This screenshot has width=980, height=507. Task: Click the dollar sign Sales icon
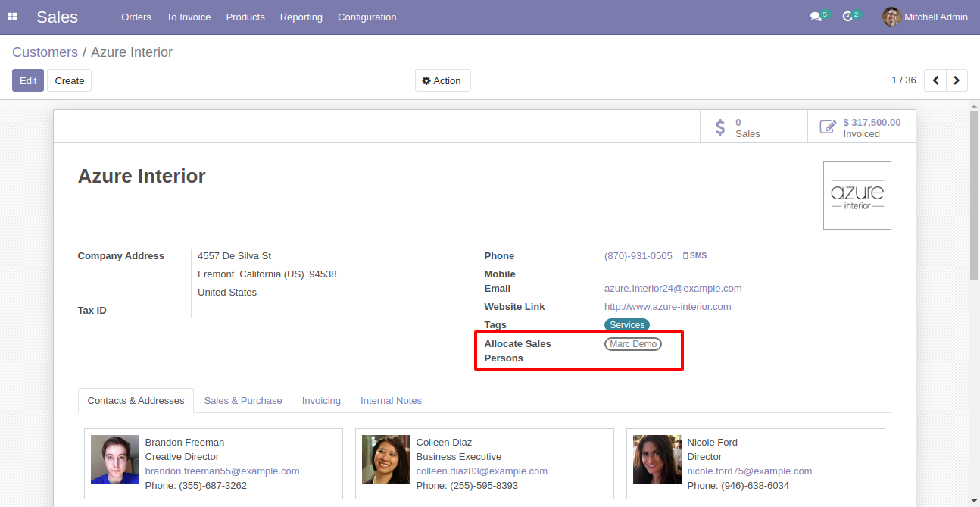(721, 127)
